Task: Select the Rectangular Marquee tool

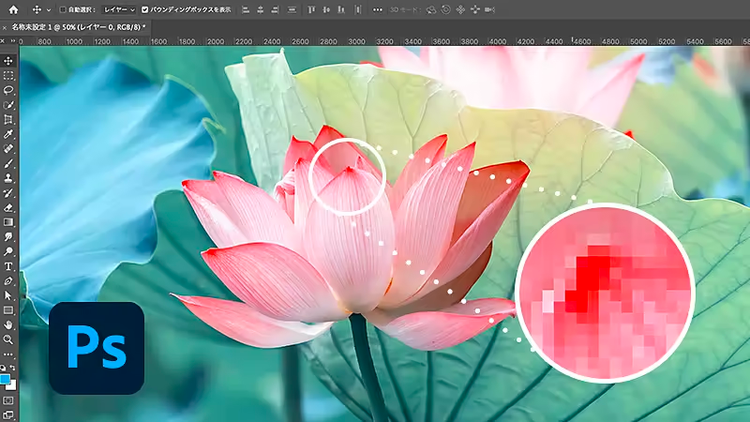Action: [9, 75]
